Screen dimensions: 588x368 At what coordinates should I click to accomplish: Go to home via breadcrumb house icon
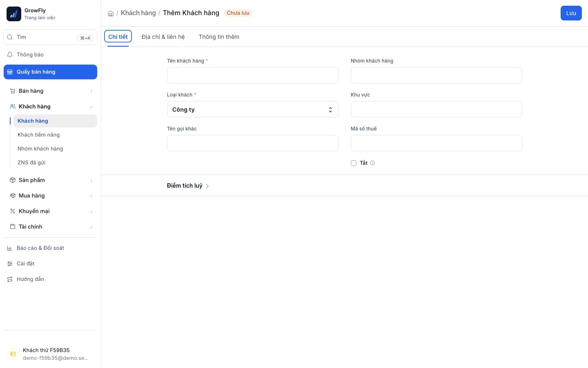pos(111,13)
